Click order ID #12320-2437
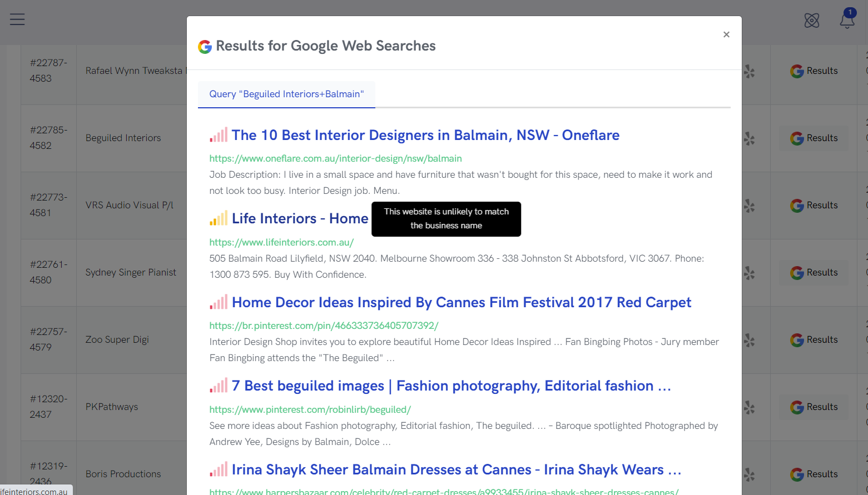 (49, 407)
